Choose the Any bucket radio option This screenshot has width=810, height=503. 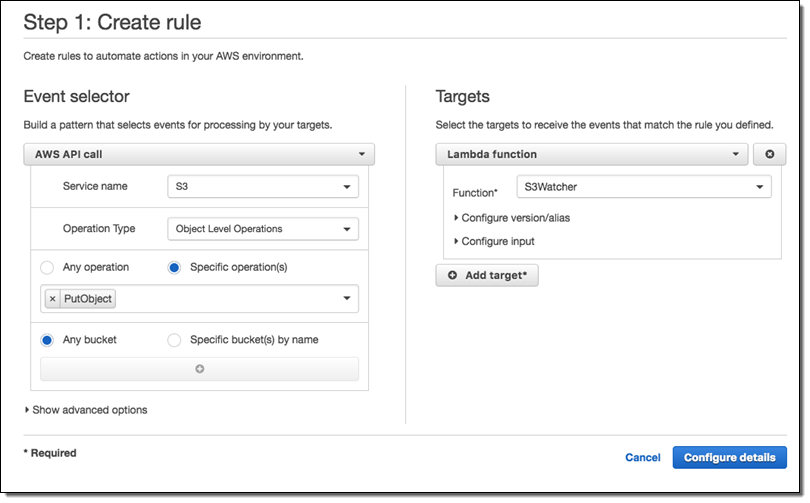point(47,340)
